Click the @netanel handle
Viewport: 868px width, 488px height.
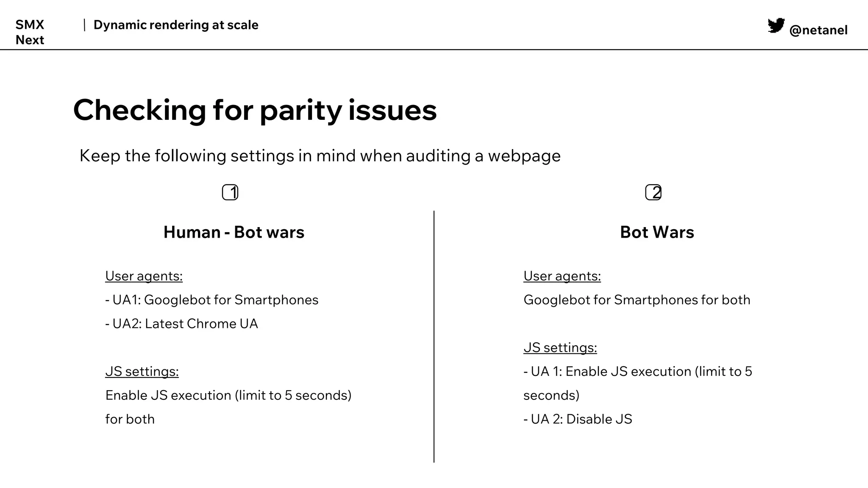(818, 30)
